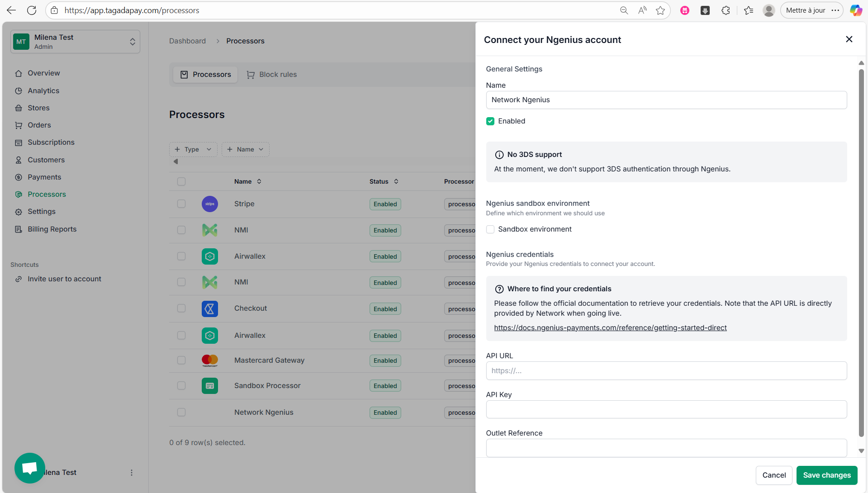Click the panel scrollbar thumb
The image size is (868, 493).
tap(861, 253)
